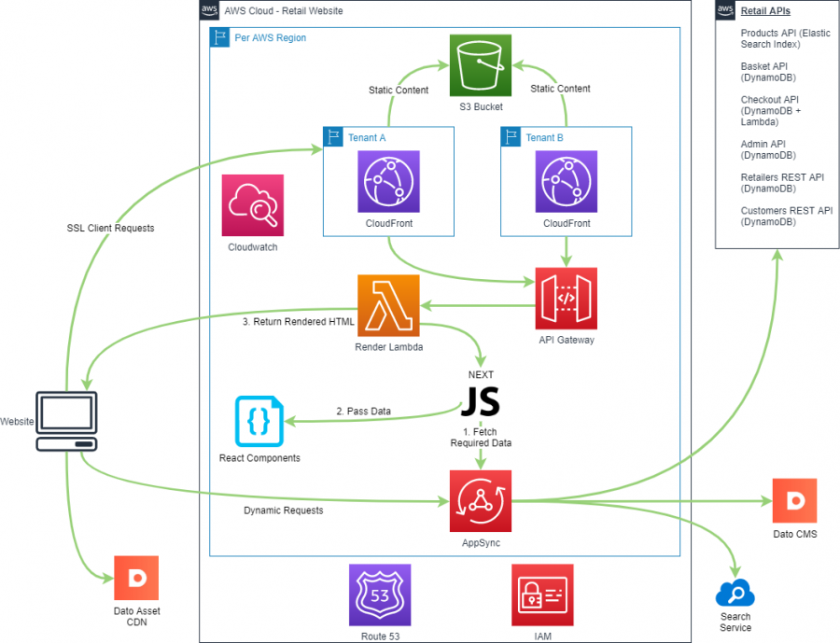
Task: Select the S3 Bucket icon
Action: click(480, 65)
